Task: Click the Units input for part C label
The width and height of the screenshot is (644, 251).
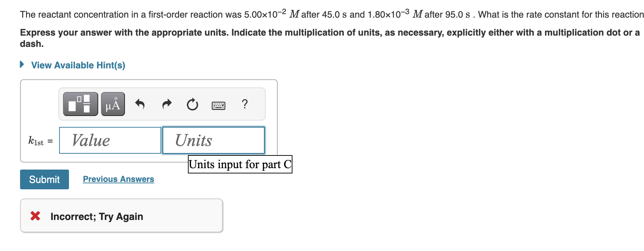Action: (x=240, y=164)
